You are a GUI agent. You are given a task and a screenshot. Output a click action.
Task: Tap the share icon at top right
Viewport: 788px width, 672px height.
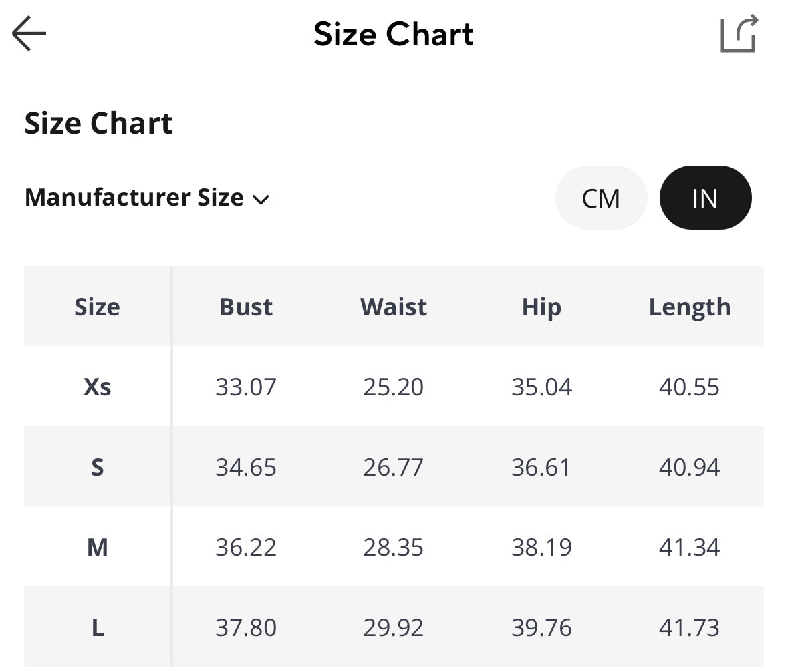click(x=739, y=33)
